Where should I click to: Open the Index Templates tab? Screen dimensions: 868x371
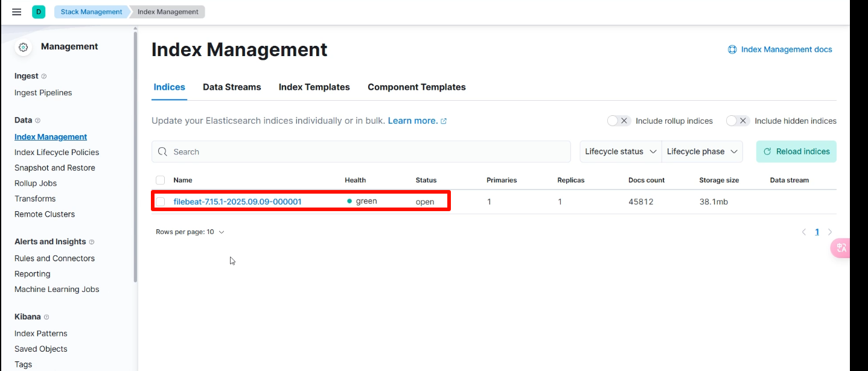point(314,87)
